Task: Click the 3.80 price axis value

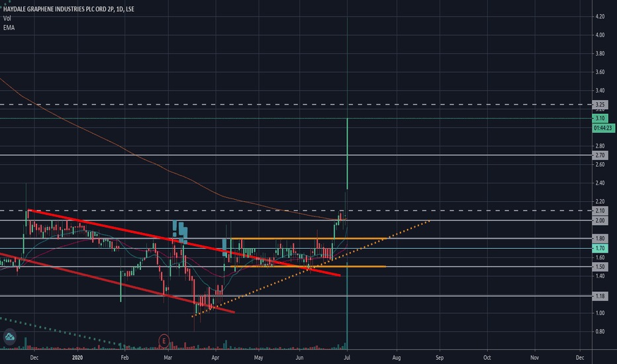Action: [x=600, y=54]
